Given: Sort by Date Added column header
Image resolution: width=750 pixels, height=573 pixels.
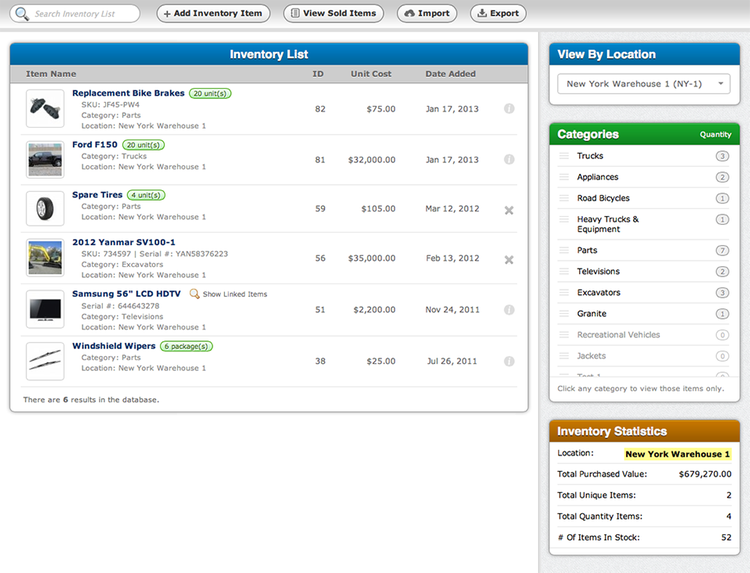Looking at the screenshot, I should (x=451, y=74).
